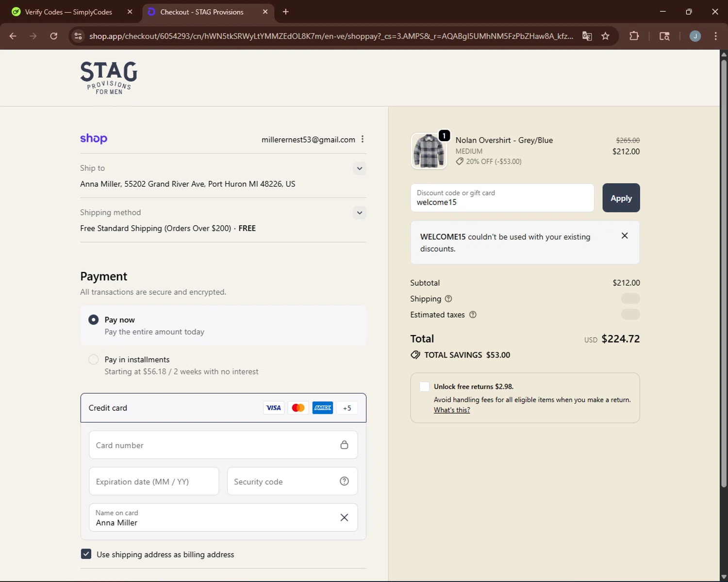Open account options dots next to email

pos(363,139)
